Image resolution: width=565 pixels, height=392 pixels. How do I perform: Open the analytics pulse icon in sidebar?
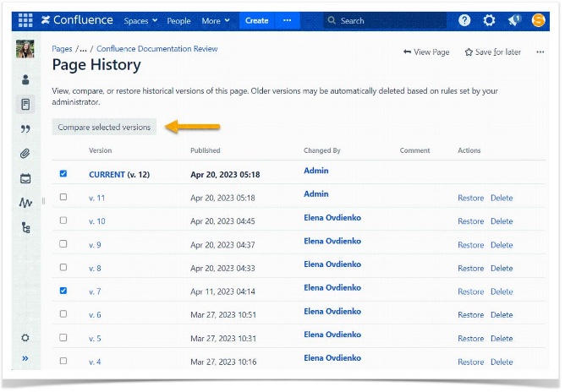[x=25, y=203]
